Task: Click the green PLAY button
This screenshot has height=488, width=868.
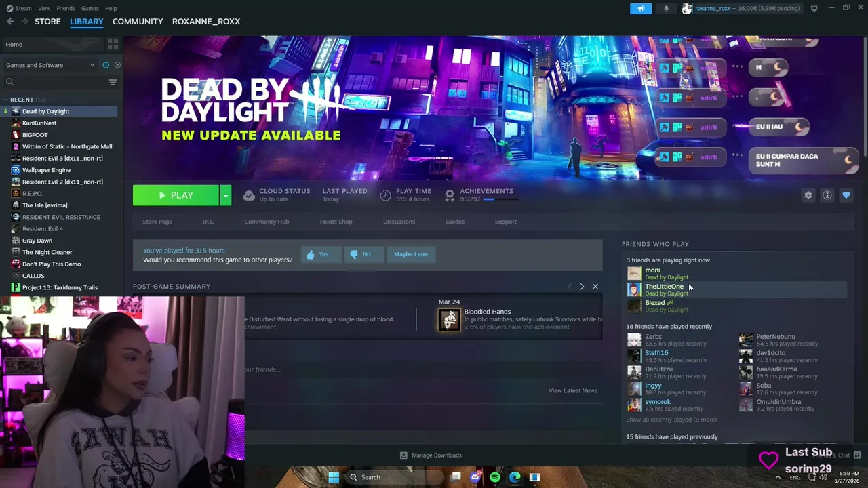Action: coord(176,195)
